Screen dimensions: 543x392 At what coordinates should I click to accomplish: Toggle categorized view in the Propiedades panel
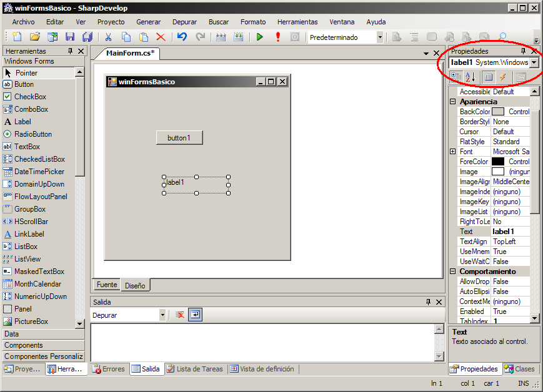pos(455,76)
